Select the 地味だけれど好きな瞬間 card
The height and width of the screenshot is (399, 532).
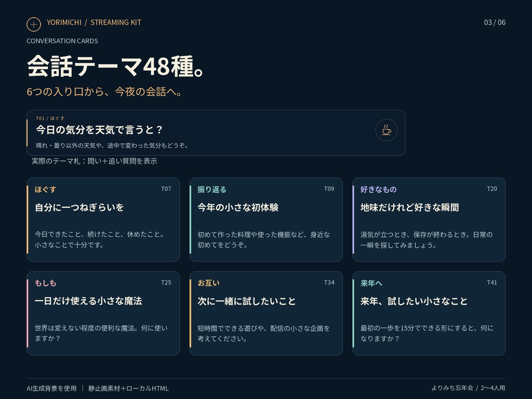pyautogui.click(x=429, y=220)
